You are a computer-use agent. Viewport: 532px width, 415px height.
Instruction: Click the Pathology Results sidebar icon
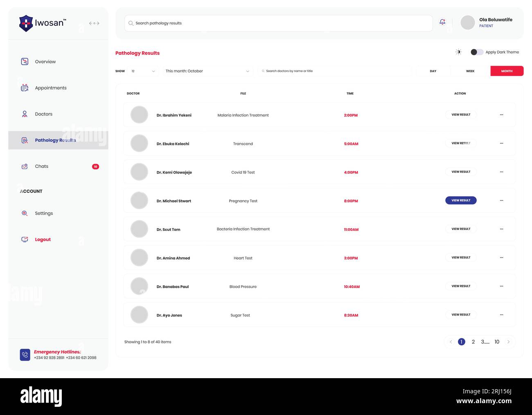25,140
